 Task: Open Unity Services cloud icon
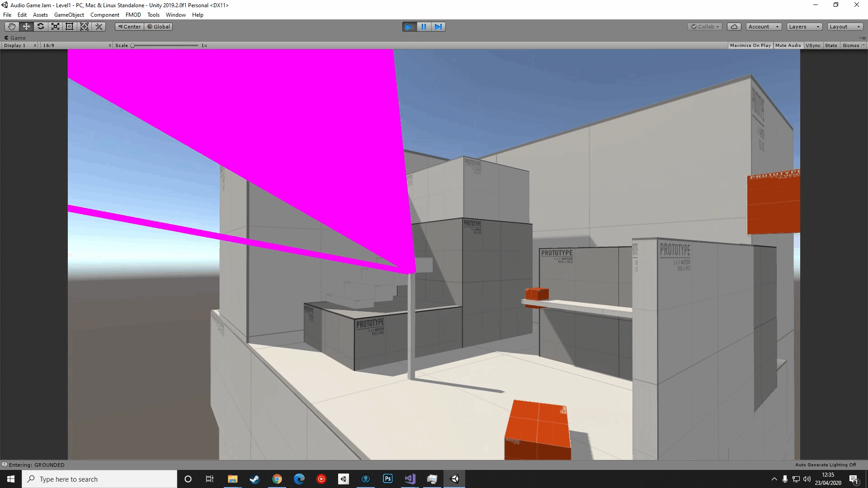point(734,27)
